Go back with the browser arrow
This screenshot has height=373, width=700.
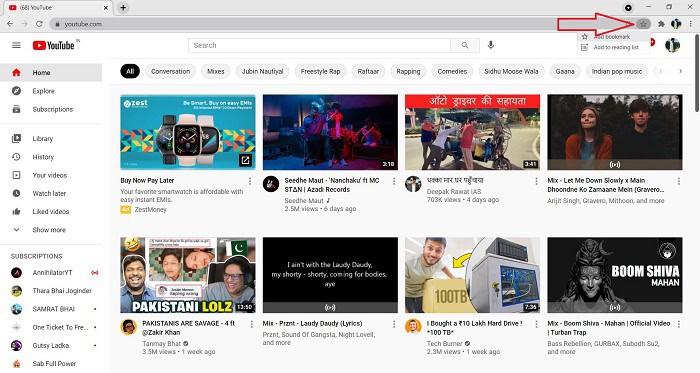pyautogui.click(x=10, y=24)
